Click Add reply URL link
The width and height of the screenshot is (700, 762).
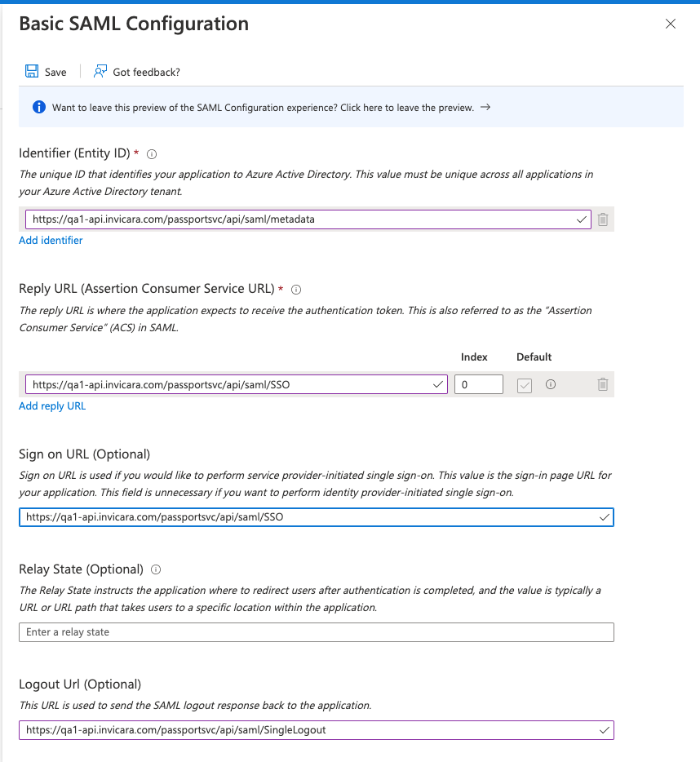click(52, 406)
